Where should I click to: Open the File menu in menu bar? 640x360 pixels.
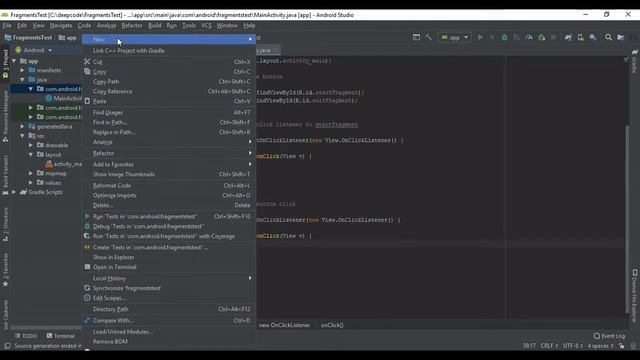[7, 25]
